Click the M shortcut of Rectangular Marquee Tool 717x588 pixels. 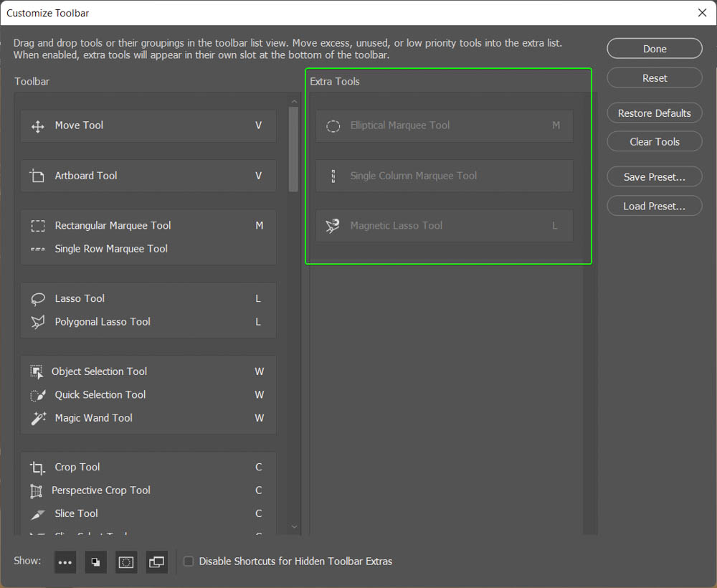(260, 225)
